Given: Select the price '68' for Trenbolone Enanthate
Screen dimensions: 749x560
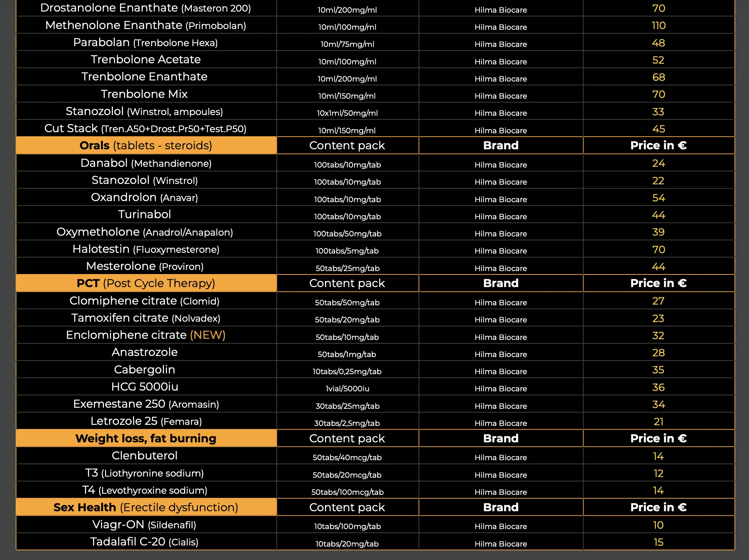Looking at the screenshot, I should coord(658,77).
